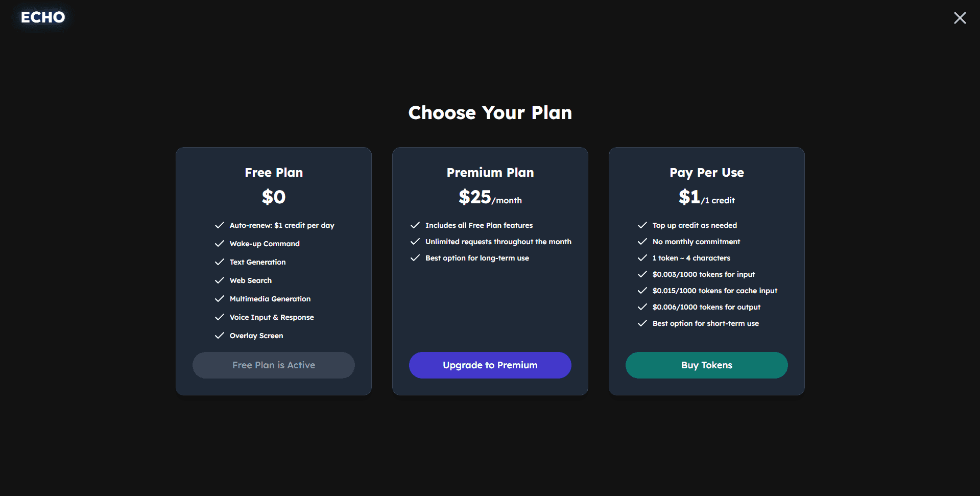Image resolution: width=980 pixels, height=496 pixels.
Task: Click checkmark beside Wake-up Command
Action: tap(220, 244)
